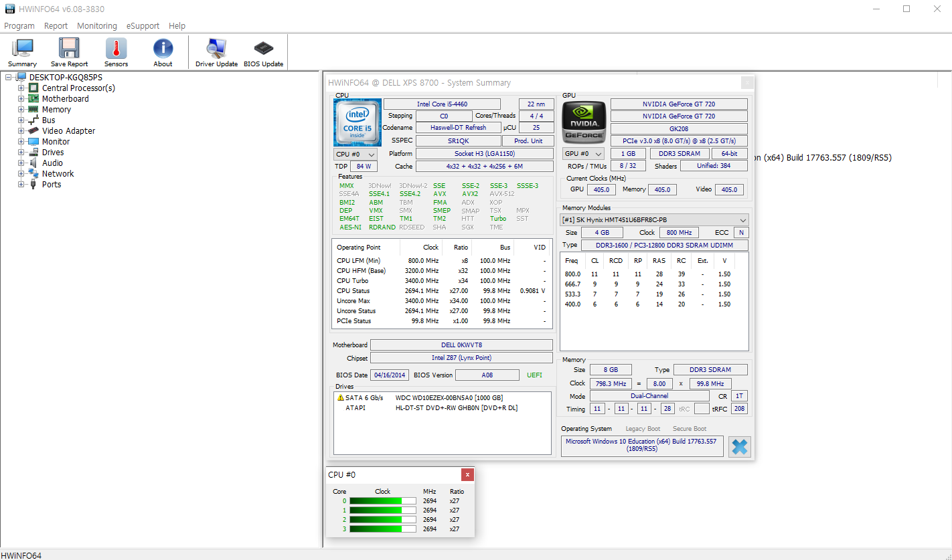The width and height of the screenshot is (952, 560).
Task: Expand the Central Processor(s) node
Action: point(21,88)
